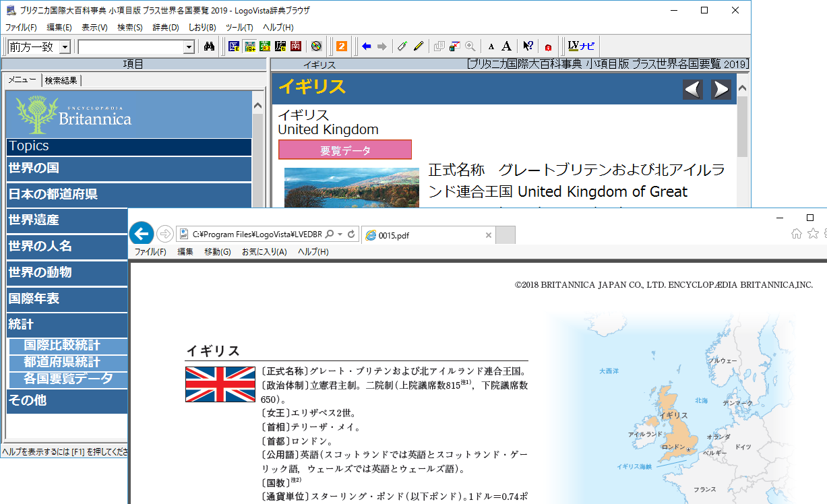Click the UK landscape photo thumbnail
Viewport: 827px width, 504px height.
(352, 187)
